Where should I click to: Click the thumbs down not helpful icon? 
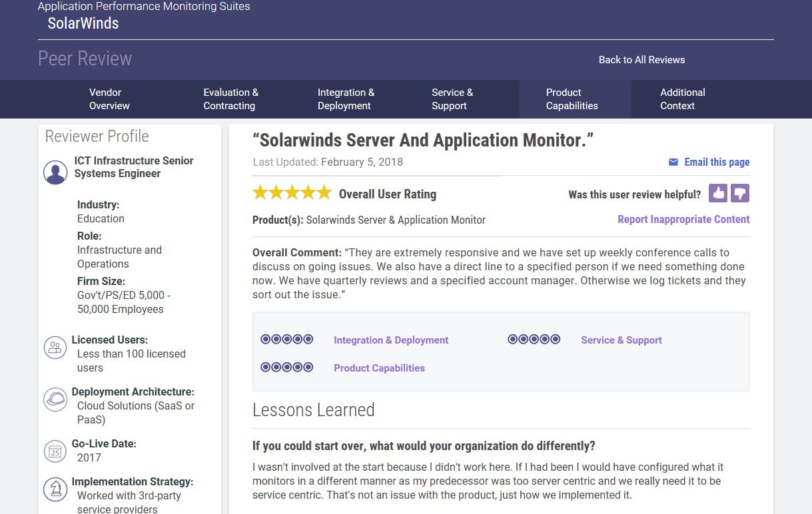tap(740, 193)
